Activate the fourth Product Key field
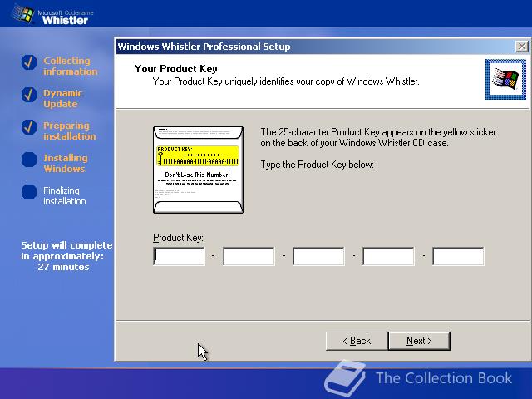 pos(388,256)
